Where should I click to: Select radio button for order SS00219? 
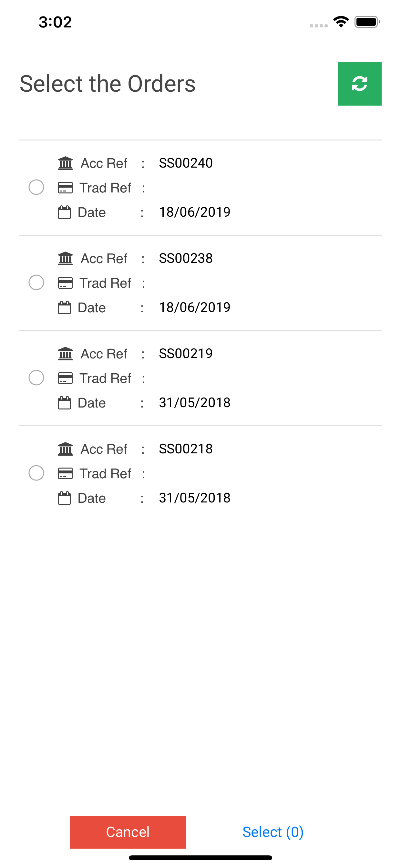point(36,378)
